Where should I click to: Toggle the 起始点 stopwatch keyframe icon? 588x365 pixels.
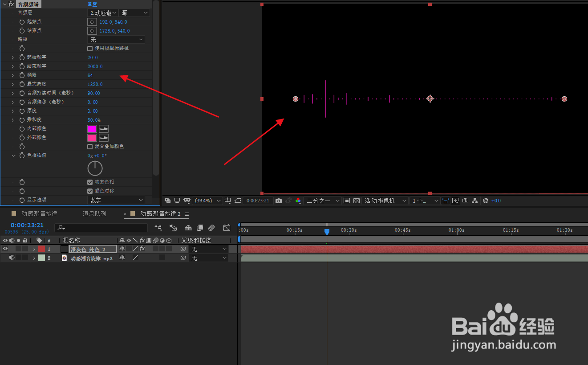point(22,22)
